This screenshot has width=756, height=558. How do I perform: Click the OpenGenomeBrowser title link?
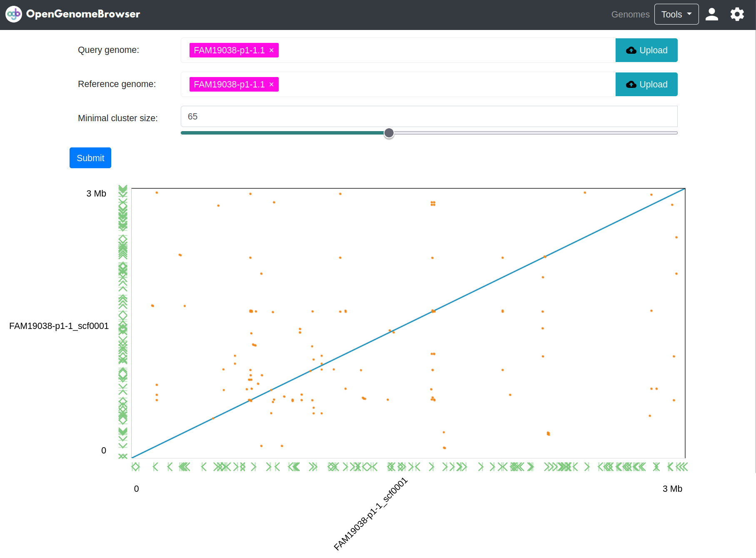coord(83,14)
